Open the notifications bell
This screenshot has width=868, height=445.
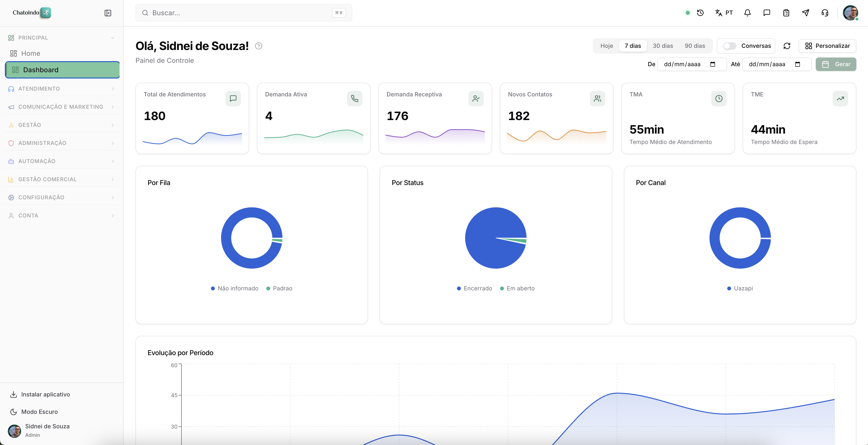[747, 13]
